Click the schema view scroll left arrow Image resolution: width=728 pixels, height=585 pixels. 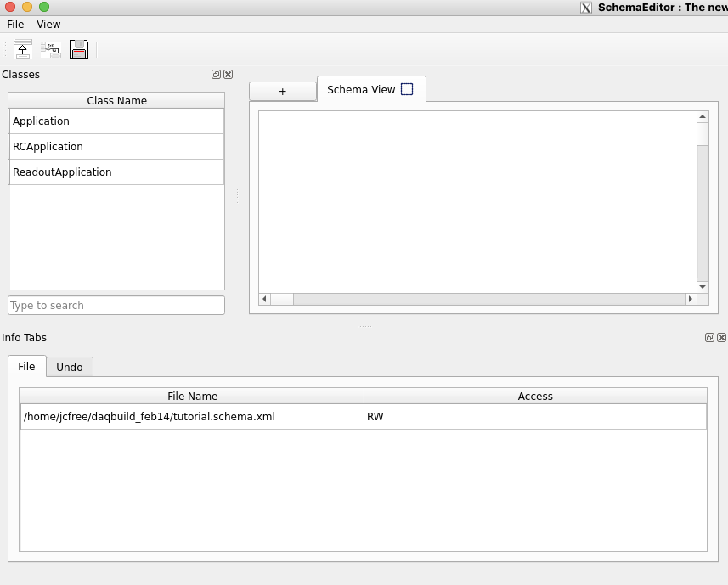[x=265, y=299]
